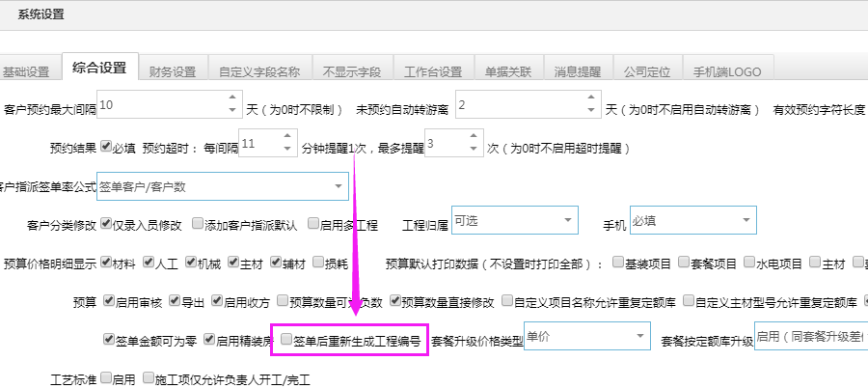This screenshot has width=868, height=389.
Task: Check the 启用多工程 option
Action: click(x=313, y=223)
